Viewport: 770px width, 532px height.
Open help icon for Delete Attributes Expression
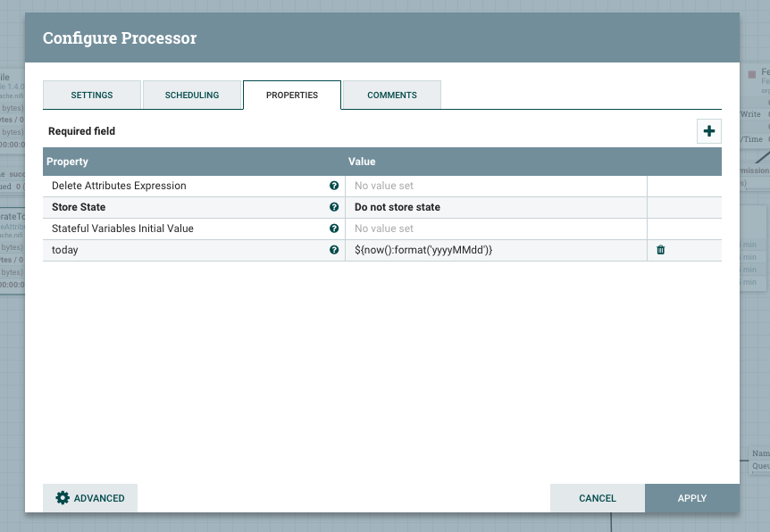point(334,186)
